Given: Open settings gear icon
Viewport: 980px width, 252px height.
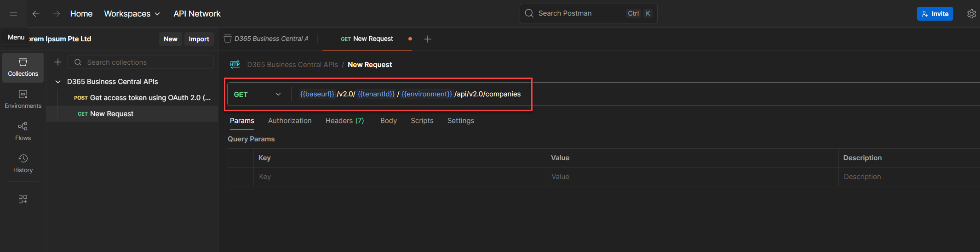Looking at the screenshot, I should point(971,14).
